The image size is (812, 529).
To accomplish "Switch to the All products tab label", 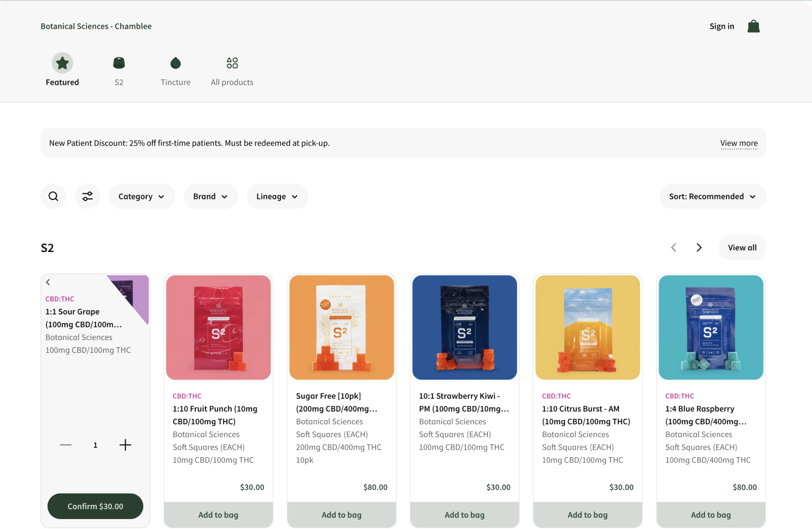I will coord(232,82).
